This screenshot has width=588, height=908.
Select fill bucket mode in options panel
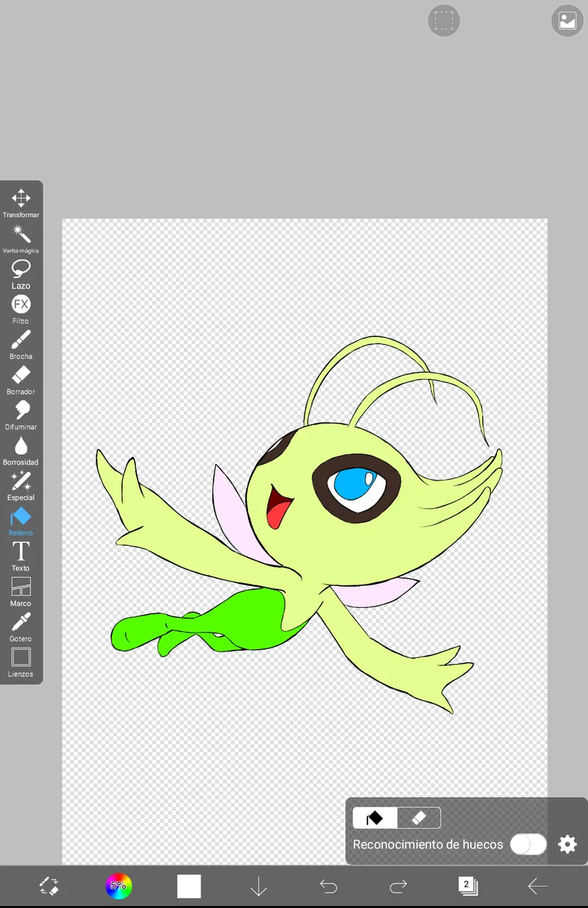[375, 818]
